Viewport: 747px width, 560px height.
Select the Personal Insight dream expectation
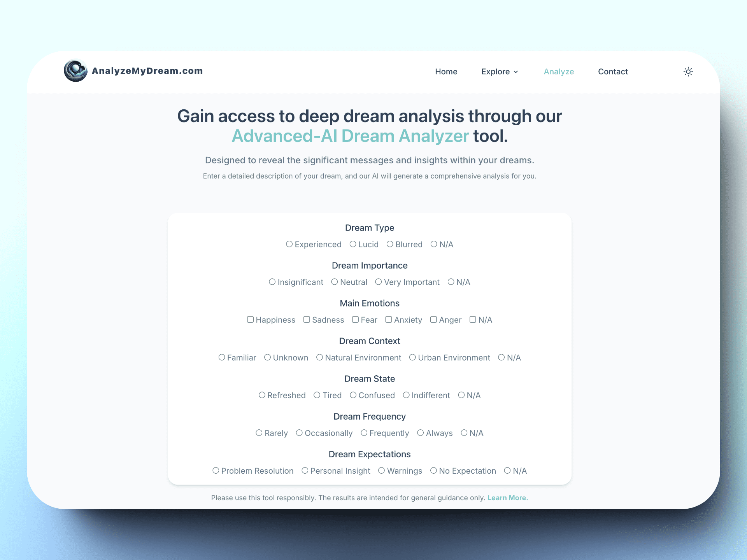pos(305,471)
